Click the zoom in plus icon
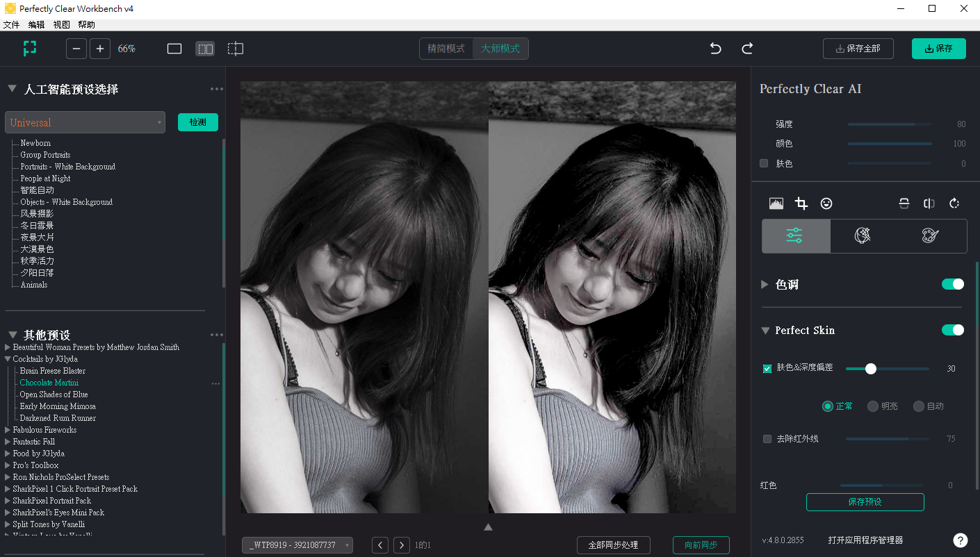The image size is (980, 557). click(100, 49)
